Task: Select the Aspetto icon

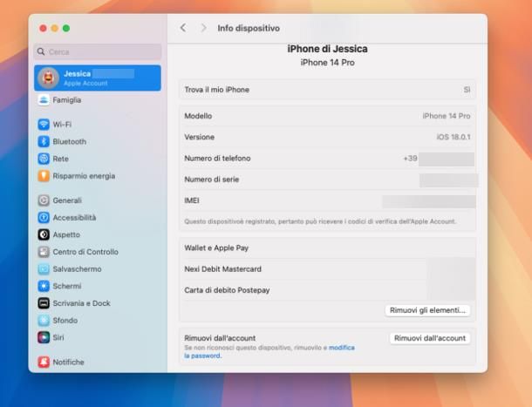Action: [x=44, y=234]
